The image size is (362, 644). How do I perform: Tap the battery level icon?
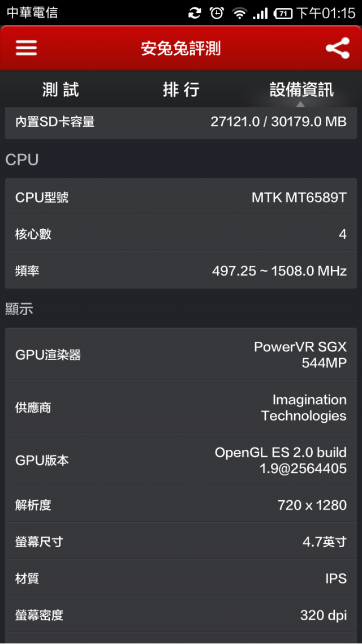click(283, 14)
